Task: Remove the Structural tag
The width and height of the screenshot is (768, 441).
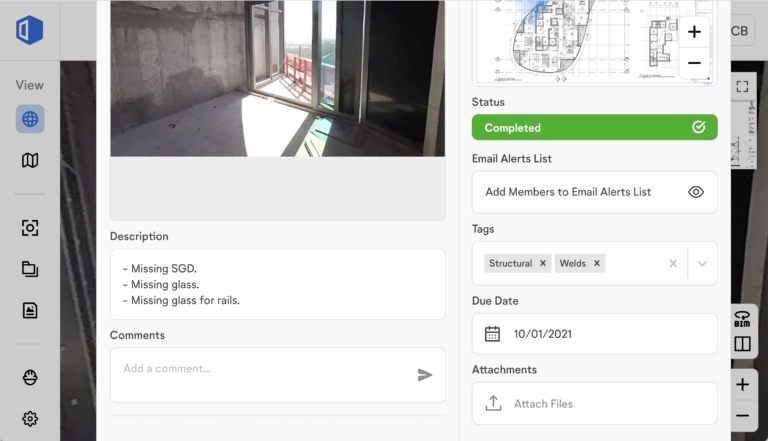Action: (543, 264)
